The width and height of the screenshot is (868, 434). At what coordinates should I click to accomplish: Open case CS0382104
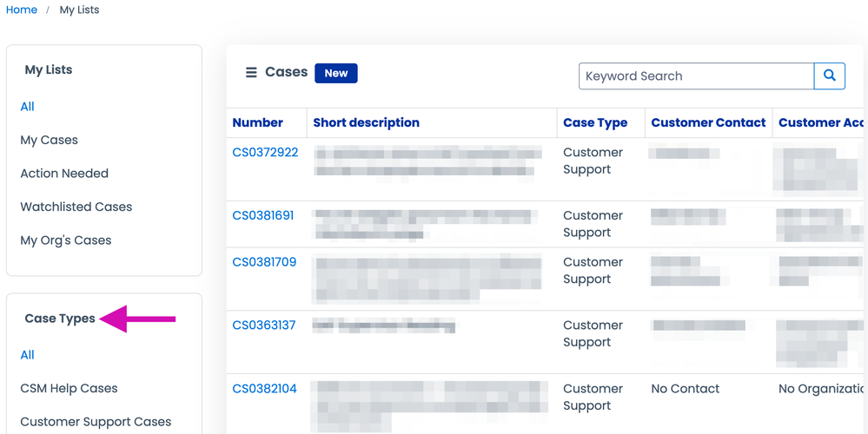point(264,388)
